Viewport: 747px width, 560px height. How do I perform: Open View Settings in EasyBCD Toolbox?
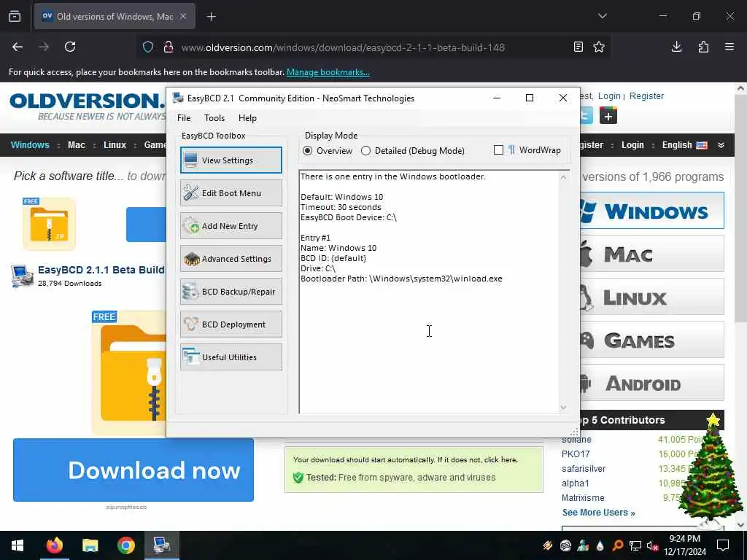point(231,160)
